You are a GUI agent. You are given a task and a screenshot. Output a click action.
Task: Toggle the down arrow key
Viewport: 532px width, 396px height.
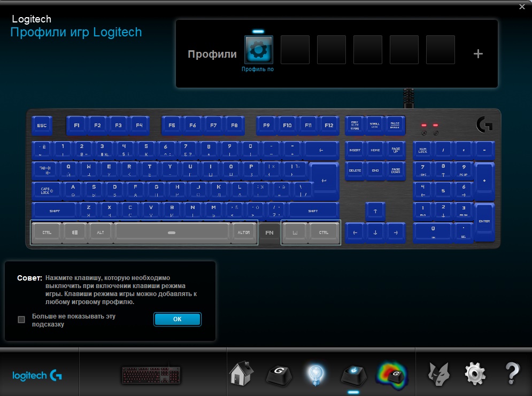click(x=375, y=232)
